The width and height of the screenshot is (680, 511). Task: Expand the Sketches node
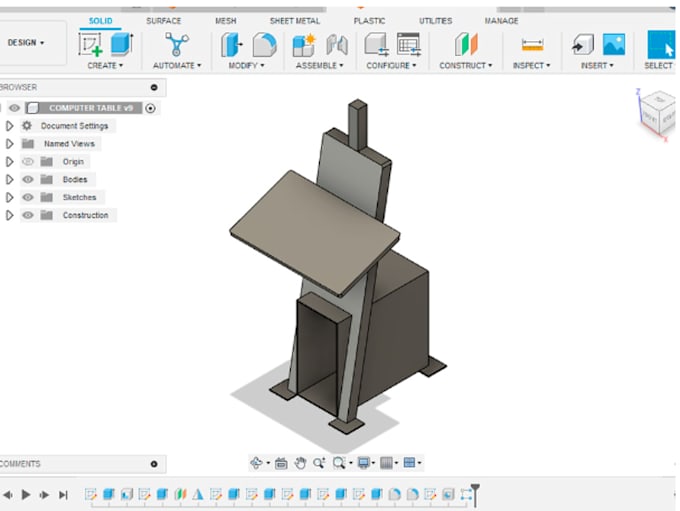click(x=9, y=197)
